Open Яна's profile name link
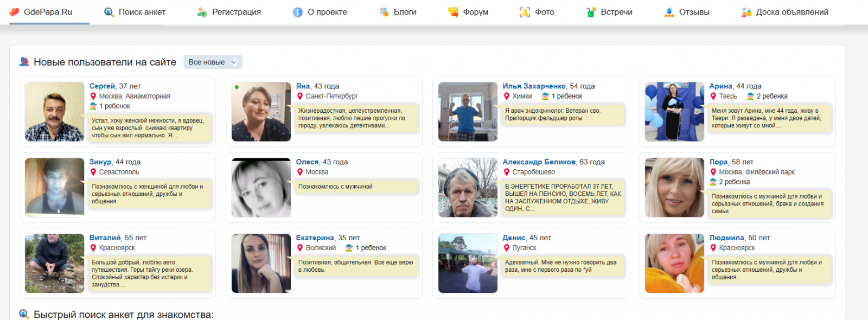868x320 pixels. pyautogui.click(x=303, y=86)
